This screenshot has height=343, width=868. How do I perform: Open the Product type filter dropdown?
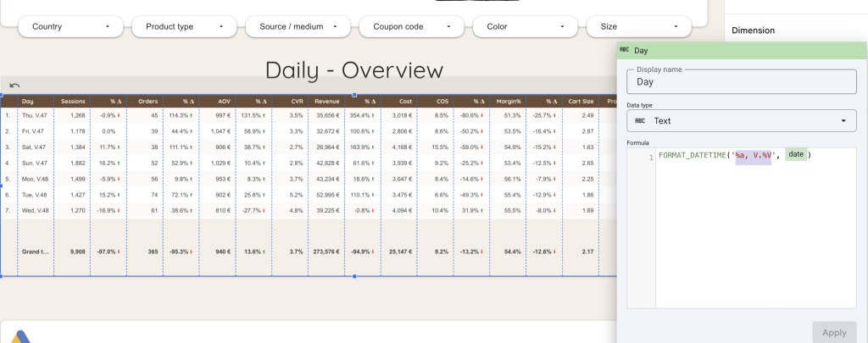pyautogui.click(x=184, y=26)
